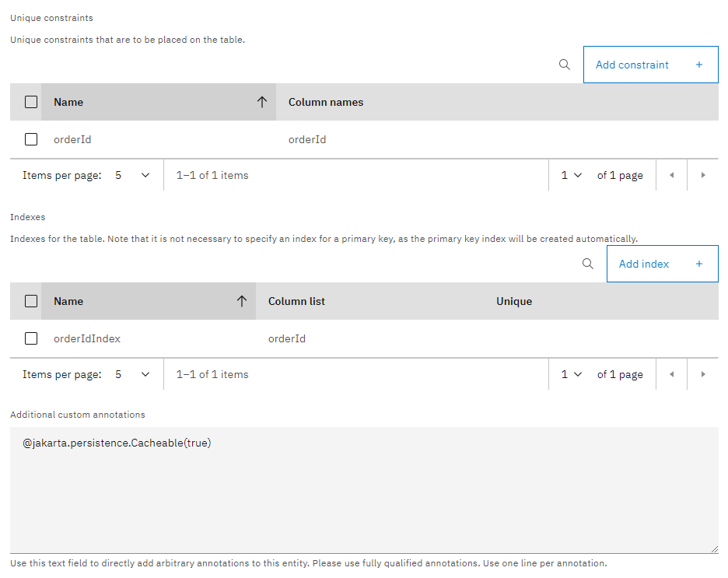Open items per page dropdown for constraints
Image resolution: width=728 pixels, height=578 pixels.
point(132,175)
